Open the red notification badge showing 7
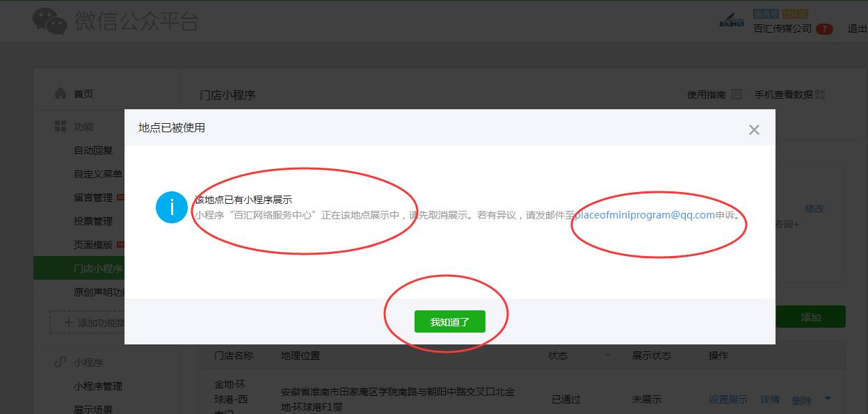This screenshot has width=868, height=414. (x=824, y=29)
